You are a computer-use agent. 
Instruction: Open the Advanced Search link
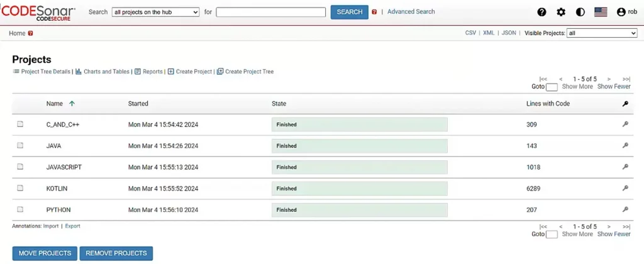tap(411, 11)
